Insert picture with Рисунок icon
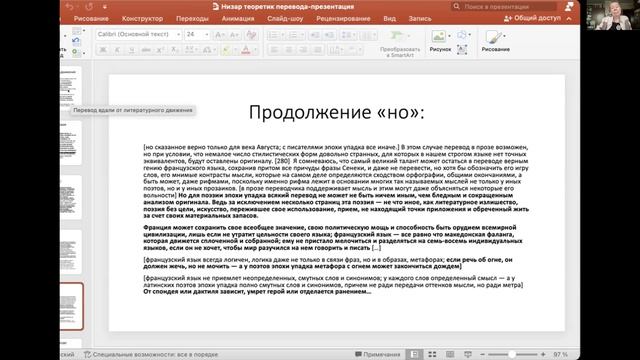The width and height of the screenshot is (640, 360). 439,37
